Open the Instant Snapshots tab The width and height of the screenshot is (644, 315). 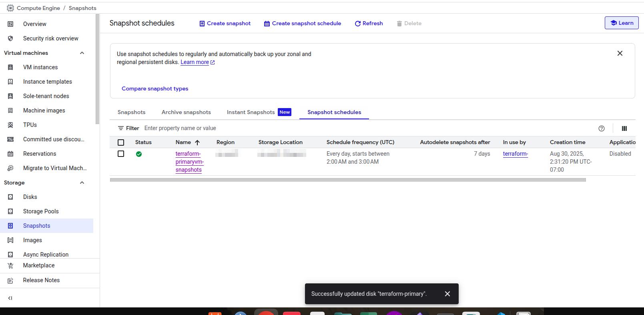point(251,112)
